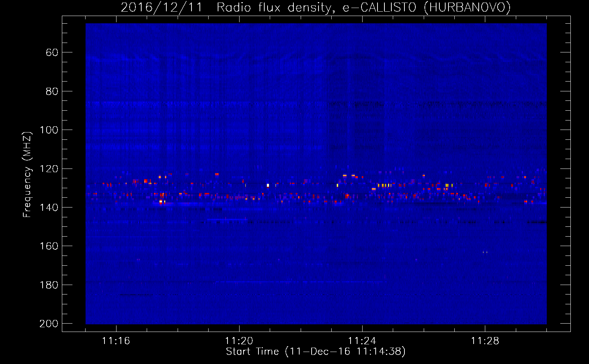The width and height of the screenshot is (589, 364).
Task: Click the 60 MHz tick label
Action: [x=52, y=52]
